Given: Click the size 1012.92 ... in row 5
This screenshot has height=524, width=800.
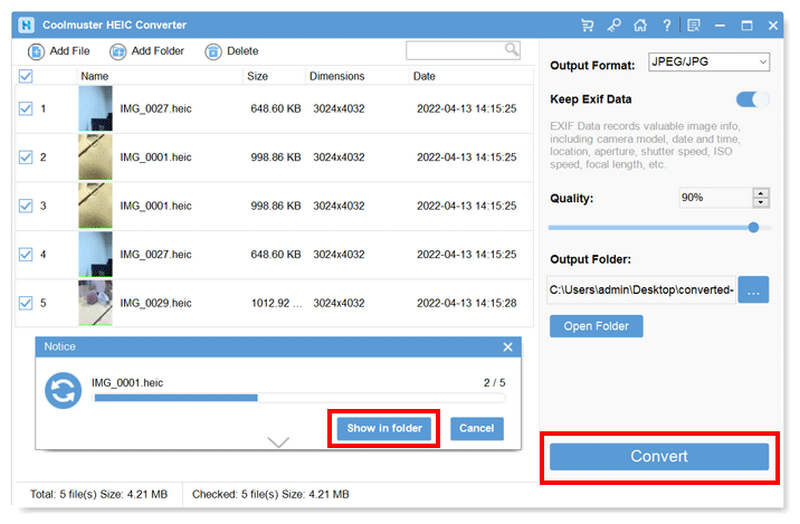Looking at the screenshot, I should tap(277, 303).
